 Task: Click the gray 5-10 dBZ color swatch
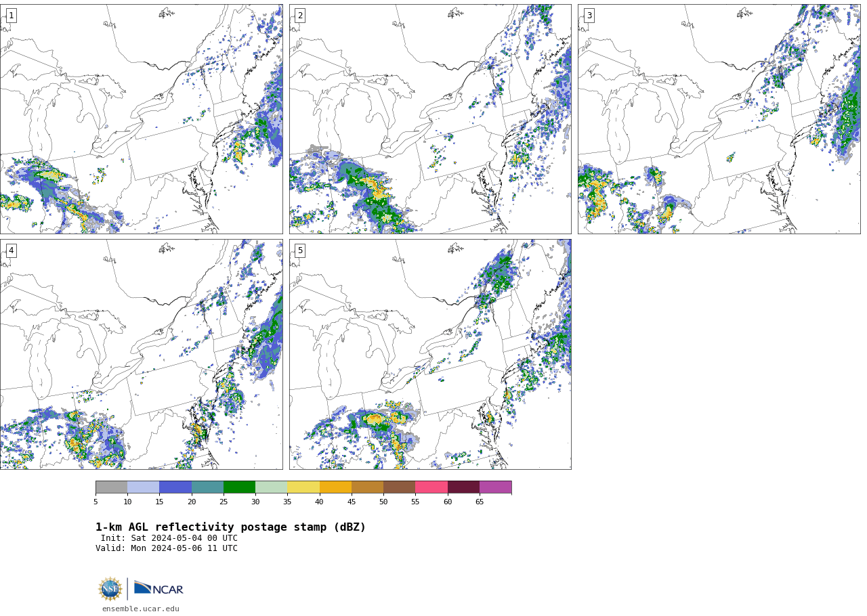[111, 487]
